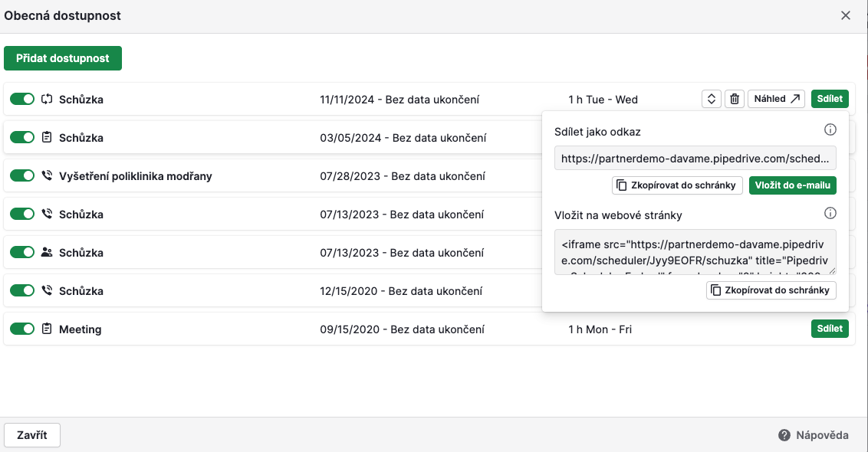Click the people icon on 07/13/2023 Schůzka row
The height and width of the screenshot is (452, 868).
[x=47, y=253]
